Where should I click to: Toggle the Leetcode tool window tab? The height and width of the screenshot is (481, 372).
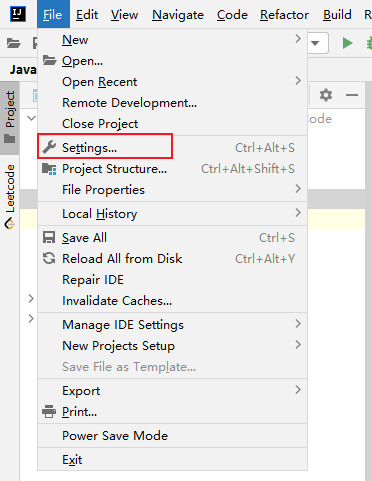pos(10,197)
